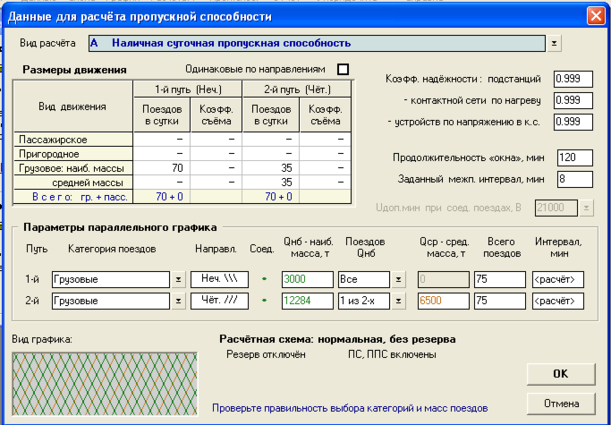
Task: Click the substation reliability coefficient field
Action: click(x=572, y=79)
